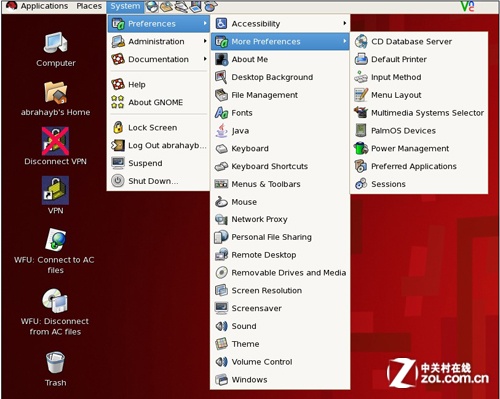Viewport: 500px width, 399px height.
Task: Click the Theme icon
Action: [x=221, y=344]
